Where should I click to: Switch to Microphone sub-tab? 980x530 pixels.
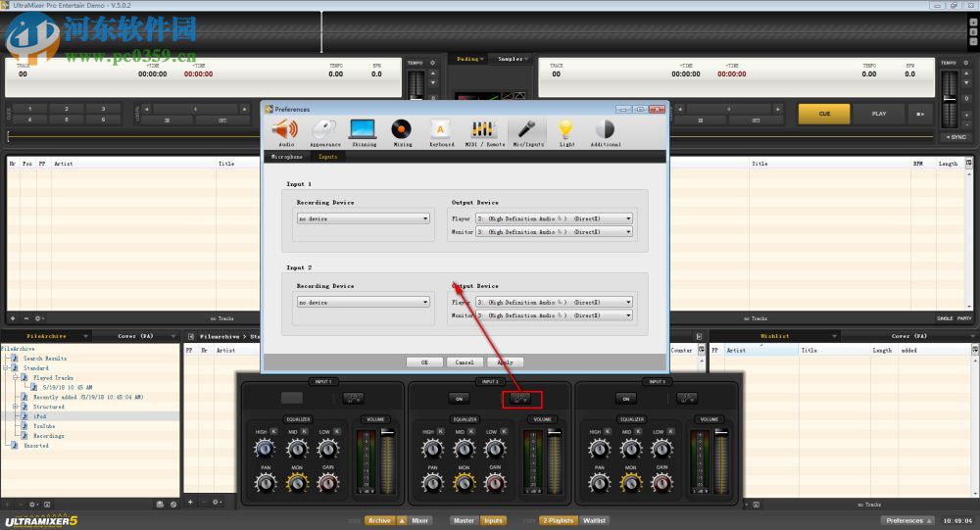[x=287, y=157]
